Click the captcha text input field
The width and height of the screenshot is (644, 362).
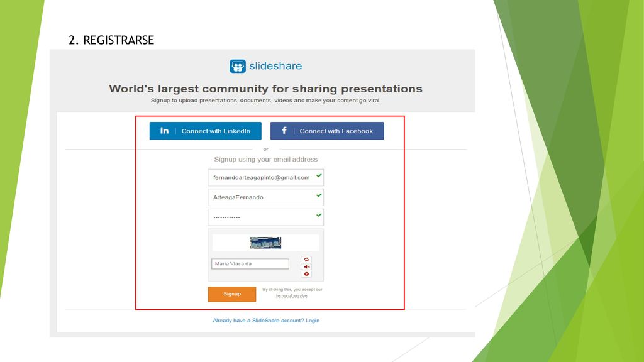pyautogui.click(x=250, y=264)
